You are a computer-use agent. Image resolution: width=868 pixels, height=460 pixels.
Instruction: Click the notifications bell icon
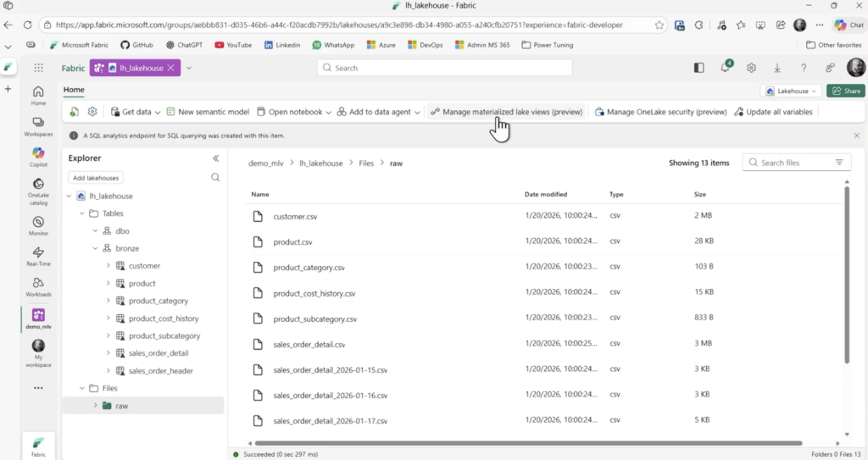[x=726, y=68]
